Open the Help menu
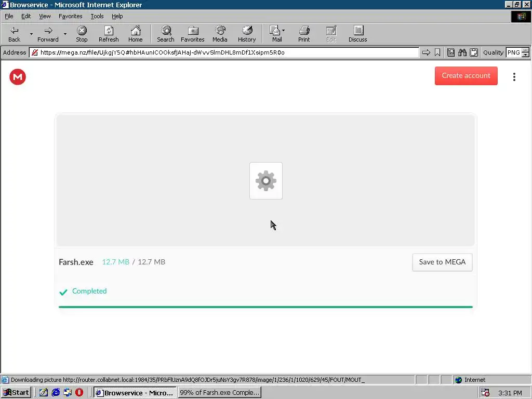Image resolution: width=532 pixels, height=399 pixels. (x=117, y=16)
